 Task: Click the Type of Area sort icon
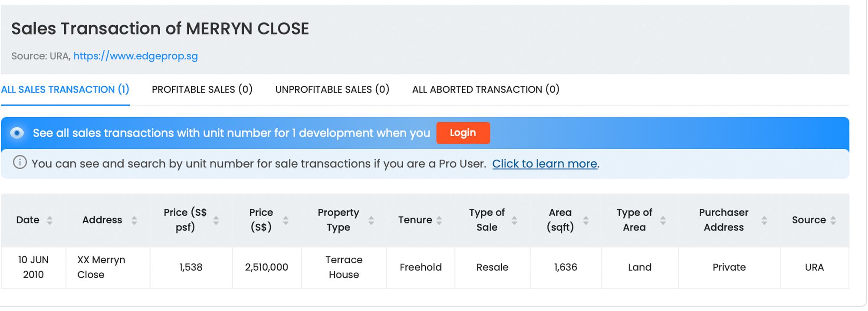point(663,220)
